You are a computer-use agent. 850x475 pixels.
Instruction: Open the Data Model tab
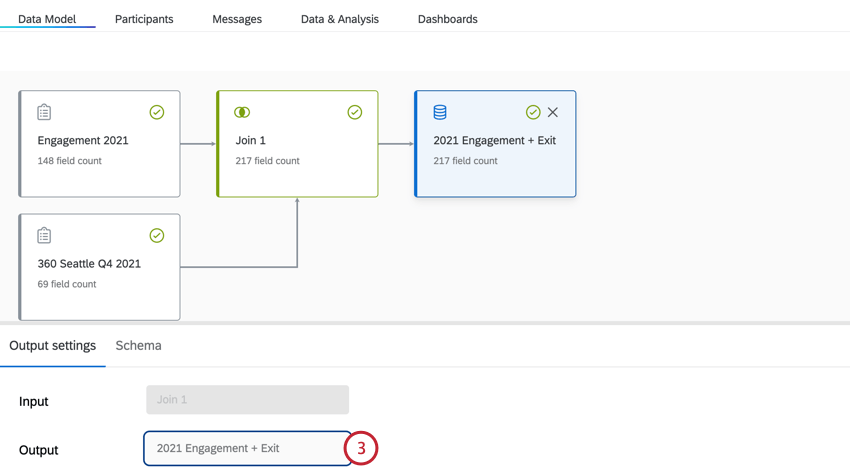47,19
